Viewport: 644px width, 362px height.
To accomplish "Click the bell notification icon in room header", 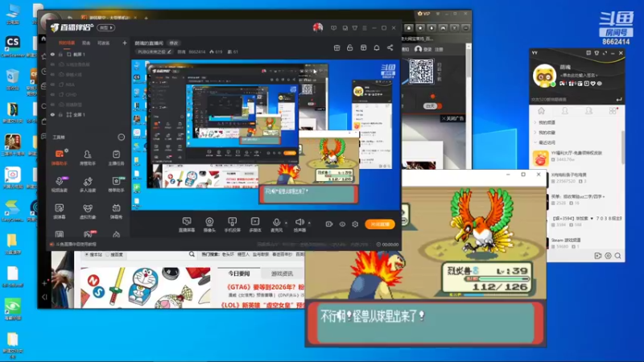I will click(376, 47).
